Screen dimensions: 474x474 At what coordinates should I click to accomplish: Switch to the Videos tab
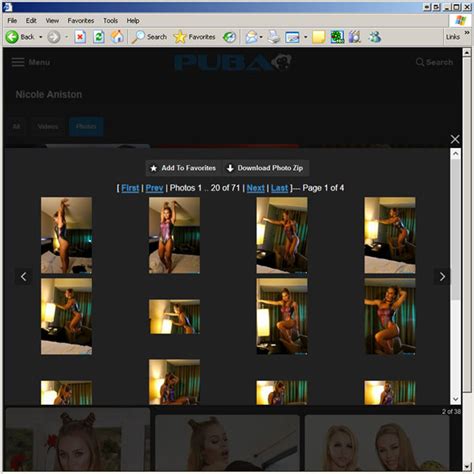48,127
